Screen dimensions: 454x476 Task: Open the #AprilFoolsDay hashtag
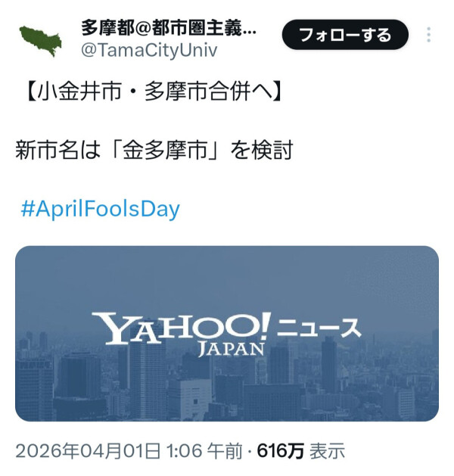pos(101,209)
